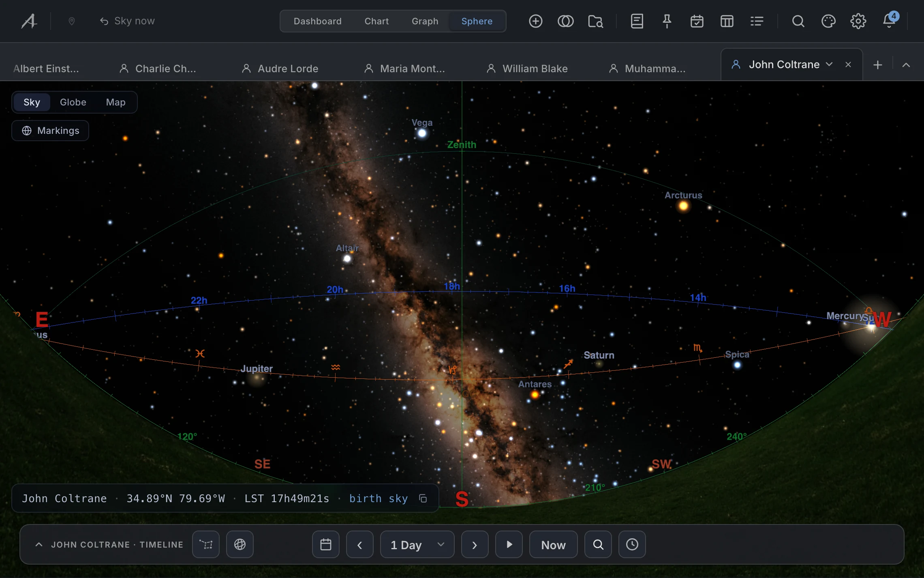Switch view to Map
The width and height of the screenshot is (924, 578).
(115, 102)
